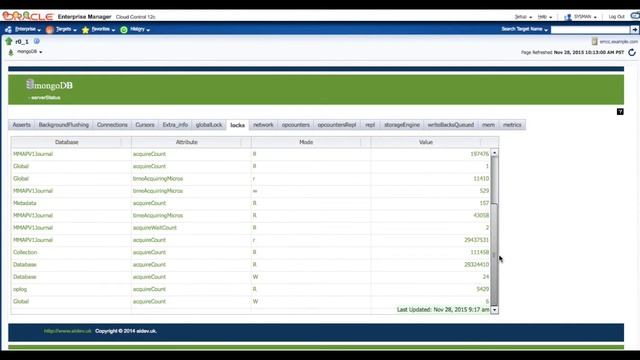
Task: Click the value 111458
Action: pyautogui.click(x=480, y=252)
